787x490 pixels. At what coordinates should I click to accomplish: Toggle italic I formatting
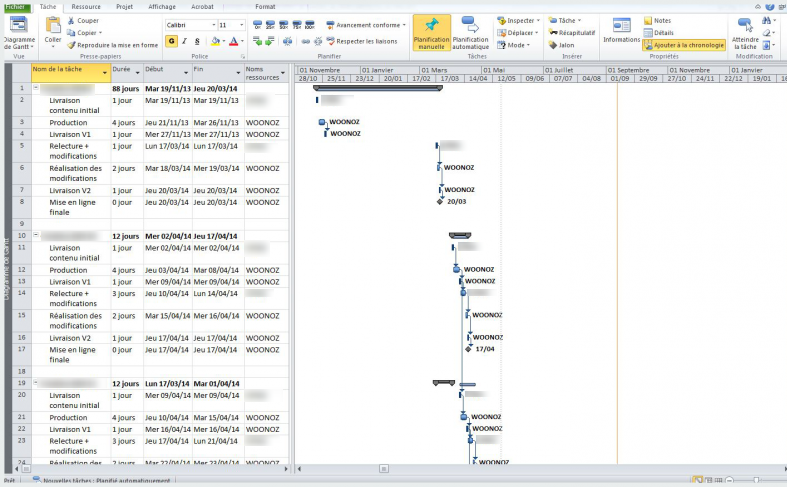click(184, 41)
